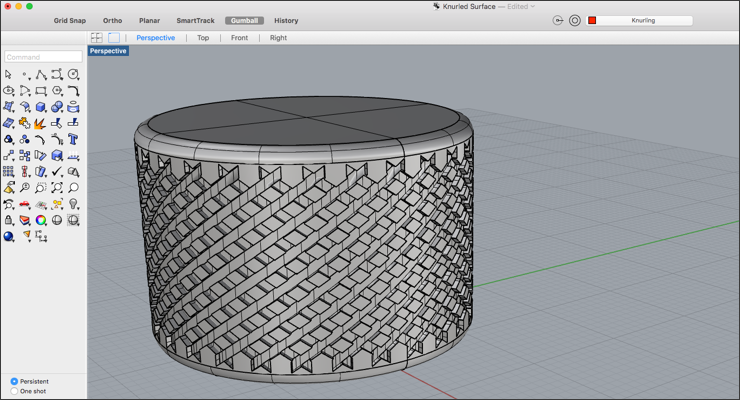The height and width of the screenshot is (400, 740).
Task: Click the knurled cylinder model top face
Action: pyautogui.click(x=304, y=120)
